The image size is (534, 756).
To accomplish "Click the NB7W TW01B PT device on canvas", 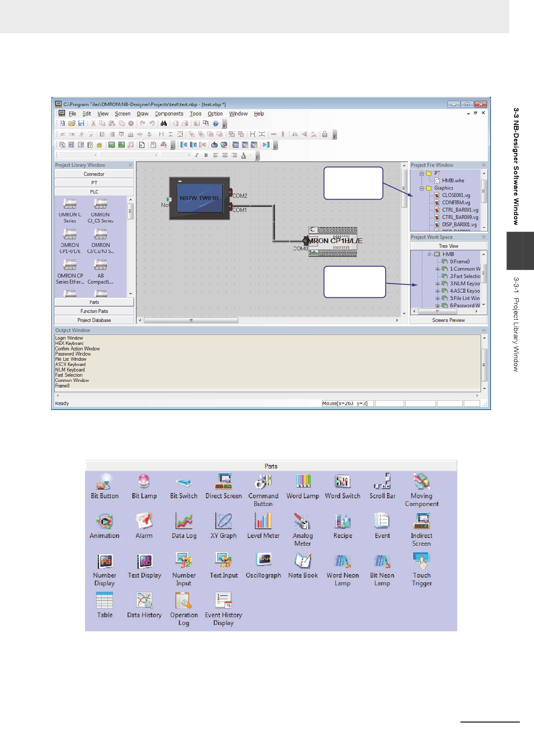I will click(x=199, y=198).
